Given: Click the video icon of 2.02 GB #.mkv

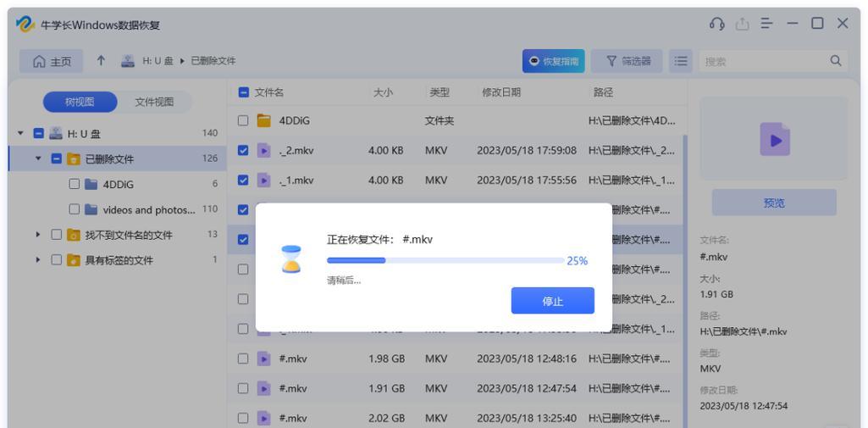Looking at the screenshot, I should [x=264, y=418].
